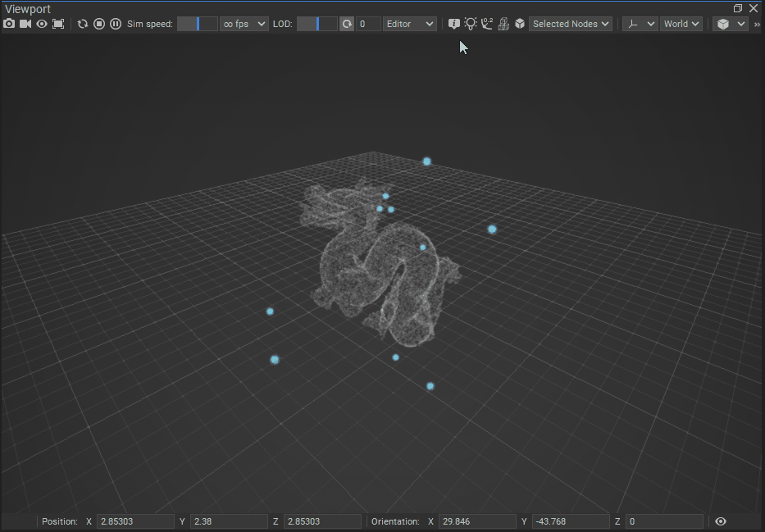765x532 pixels.
Task: Click the Position Z field 2.85303
Action: coord(322,521)
